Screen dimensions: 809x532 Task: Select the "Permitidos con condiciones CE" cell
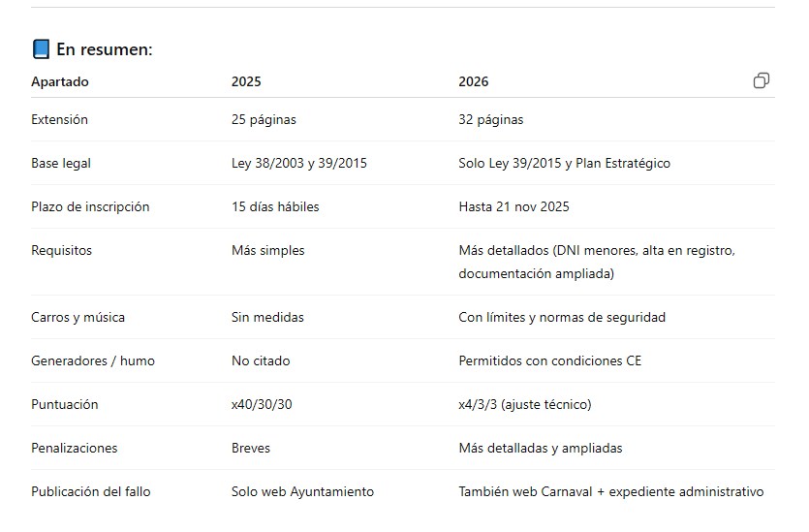(x=549, y=361)
